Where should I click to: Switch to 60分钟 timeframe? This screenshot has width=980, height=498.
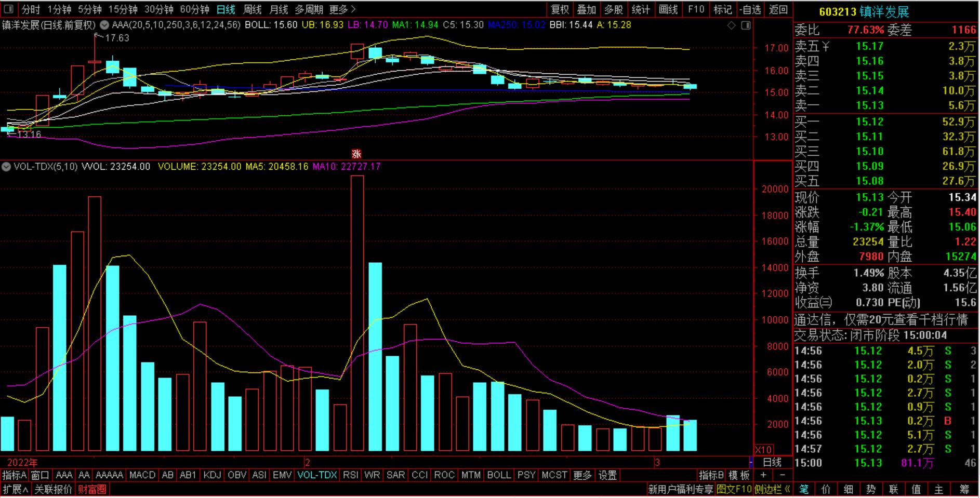(195, 9)
